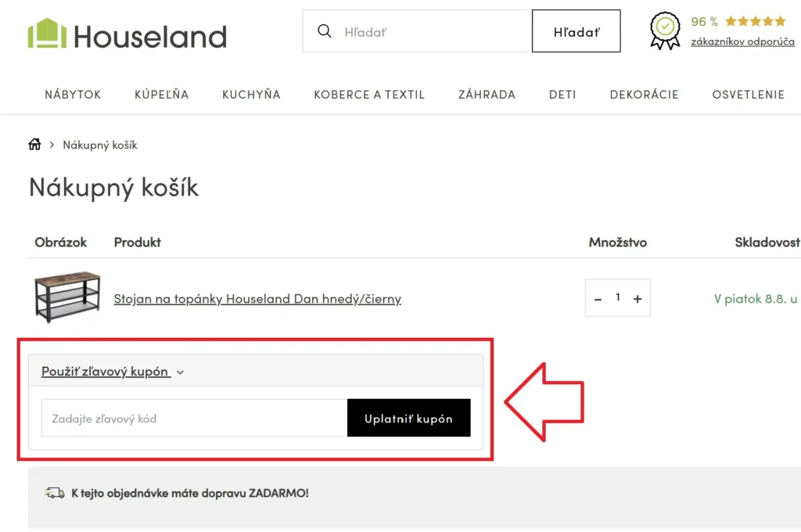Screen dimensions: 801x532
Task: Click the 'zákazníkov odporúča' link
Action: click(742, 41)
